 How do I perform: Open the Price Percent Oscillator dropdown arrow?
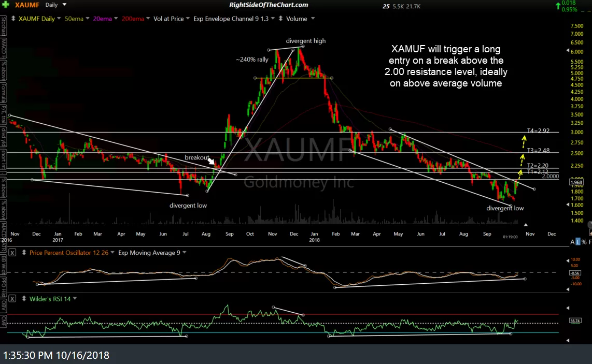112,253
